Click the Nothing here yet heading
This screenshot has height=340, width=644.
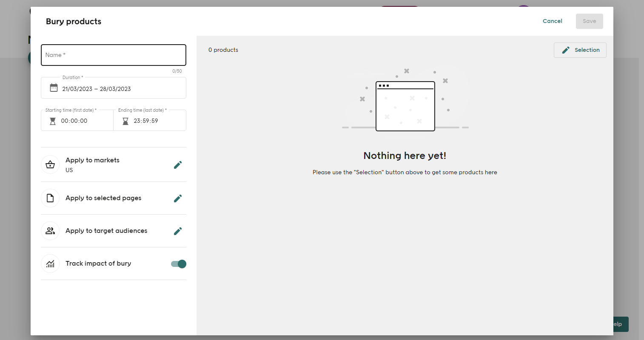pos(405,156)
